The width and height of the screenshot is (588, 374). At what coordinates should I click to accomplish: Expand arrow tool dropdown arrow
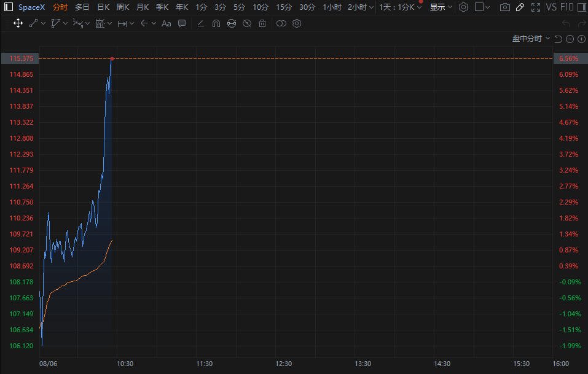[154, 23]
